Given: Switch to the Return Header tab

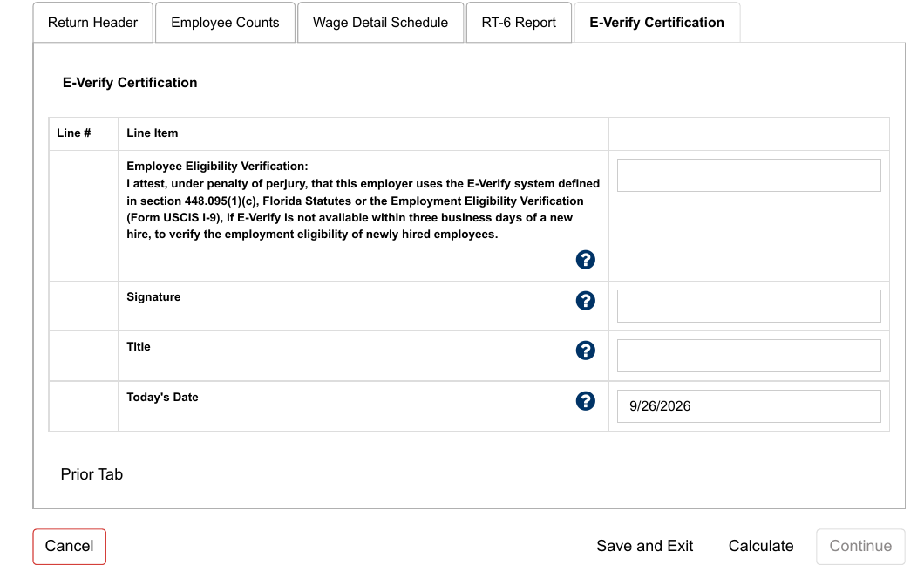Looking at the screenshot, I should coord(92,23).
